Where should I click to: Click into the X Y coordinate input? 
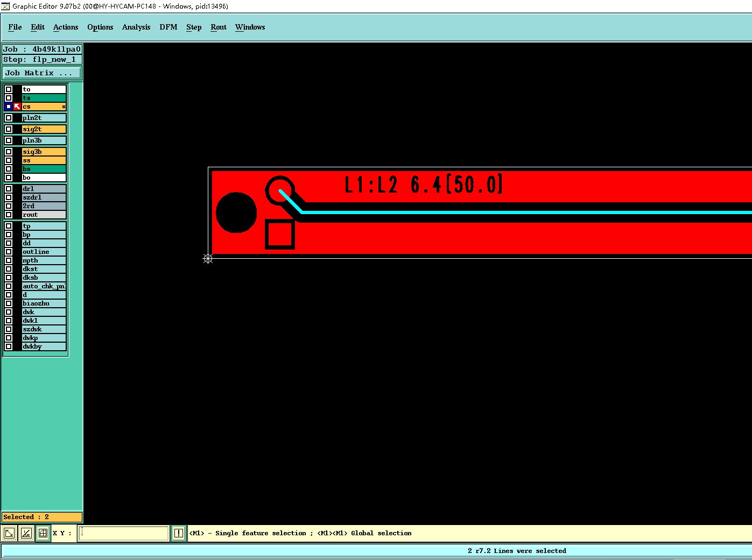(x=124, y=533)
